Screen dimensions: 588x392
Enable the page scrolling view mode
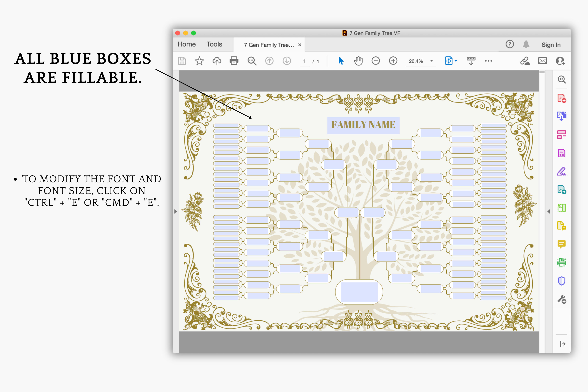[471, 61]
